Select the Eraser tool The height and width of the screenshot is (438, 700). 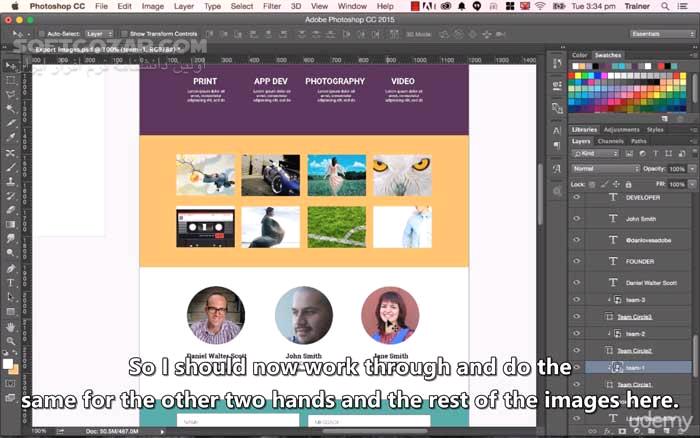[x=11, y=210]
